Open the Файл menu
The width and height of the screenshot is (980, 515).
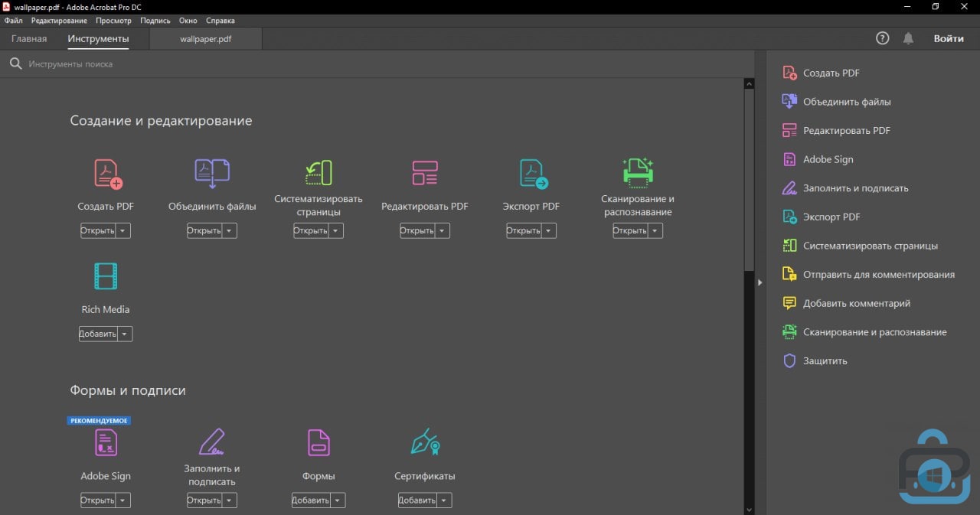point(13,21)
